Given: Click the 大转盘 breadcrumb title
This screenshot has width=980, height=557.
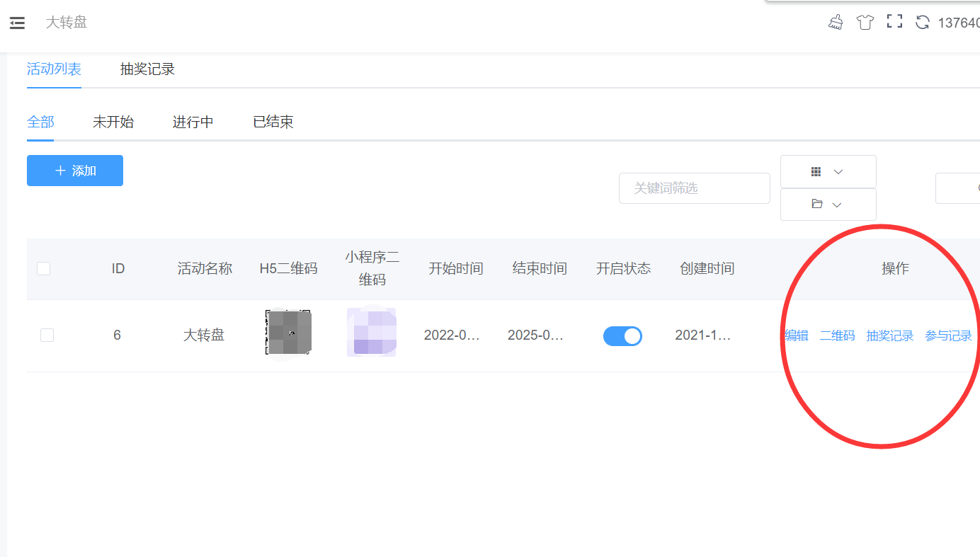Looking at the screenshot, I should click(67, 23).
